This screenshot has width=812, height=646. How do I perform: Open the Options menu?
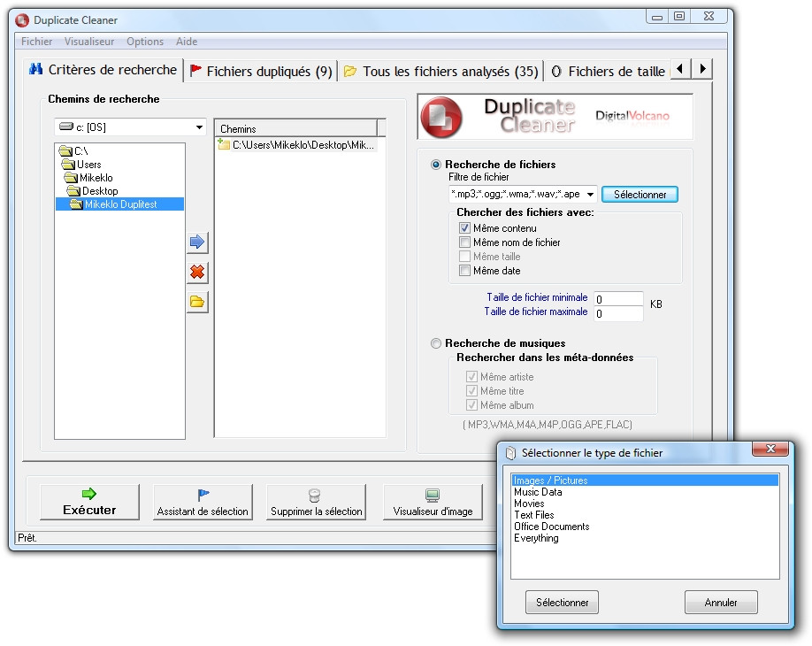click(145, 41)
